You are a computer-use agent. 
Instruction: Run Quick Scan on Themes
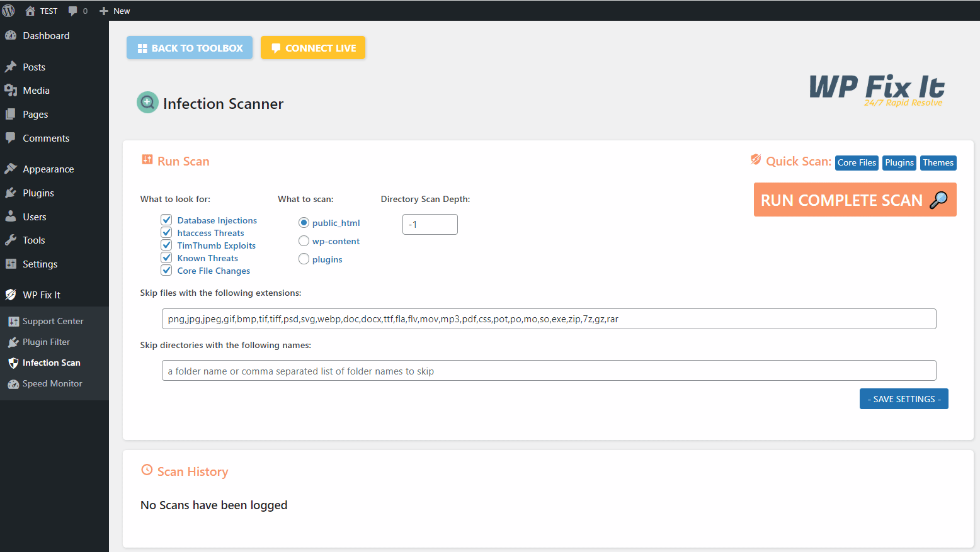[x=938, y=162]
